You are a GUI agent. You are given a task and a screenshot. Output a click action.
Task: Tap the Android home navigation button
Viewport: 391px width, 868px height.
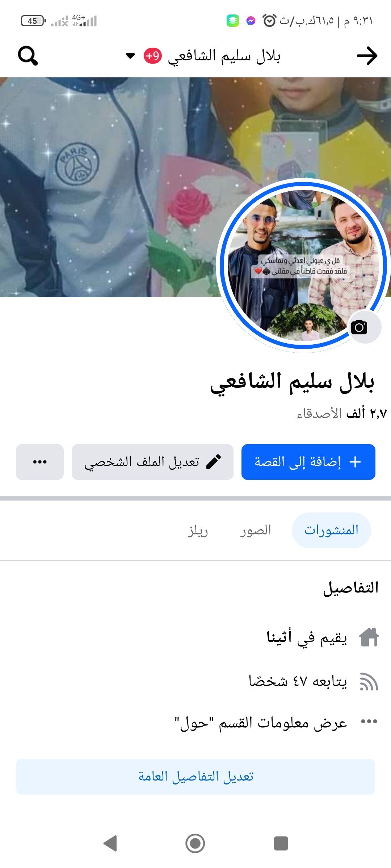pos(195,843)
